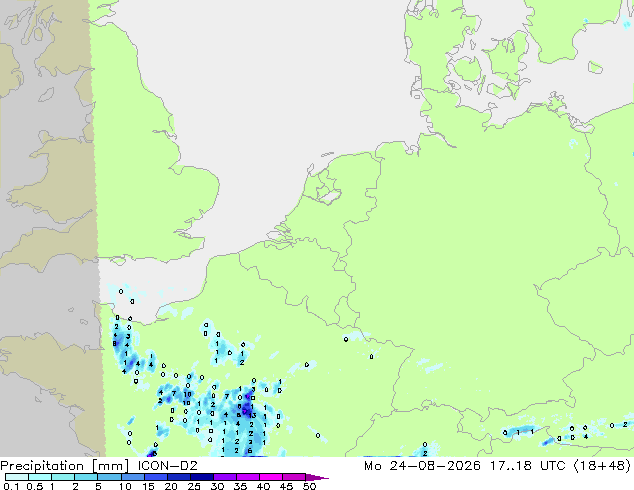Click the small island east of Denmark
This screenshot has height=490, width=634.
595,68
